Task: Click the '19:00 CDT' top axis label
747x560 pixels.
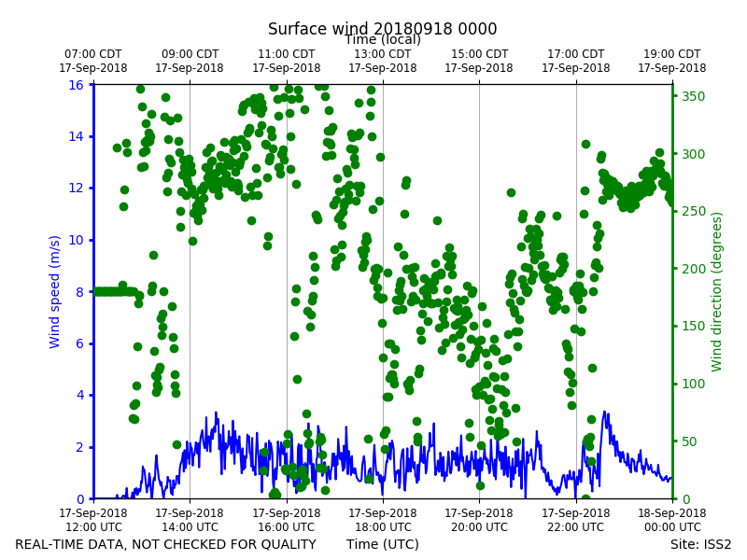Action: coord(672,54)
